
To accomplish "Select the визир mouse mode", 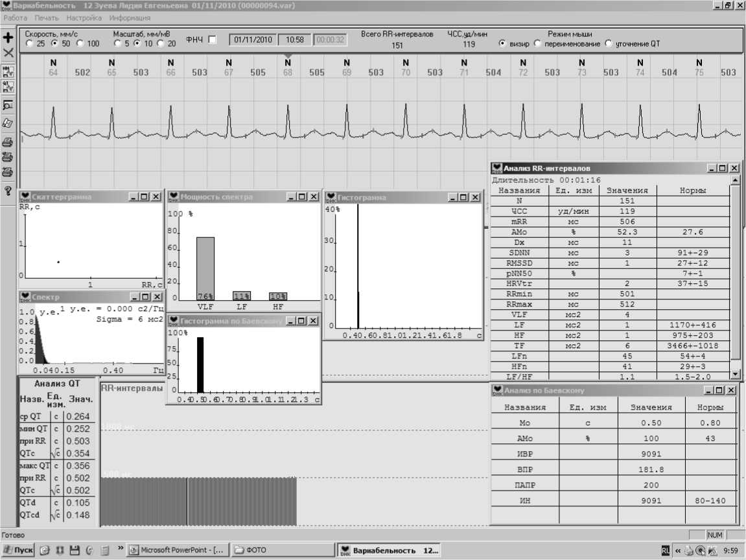I will coord(502,43).
